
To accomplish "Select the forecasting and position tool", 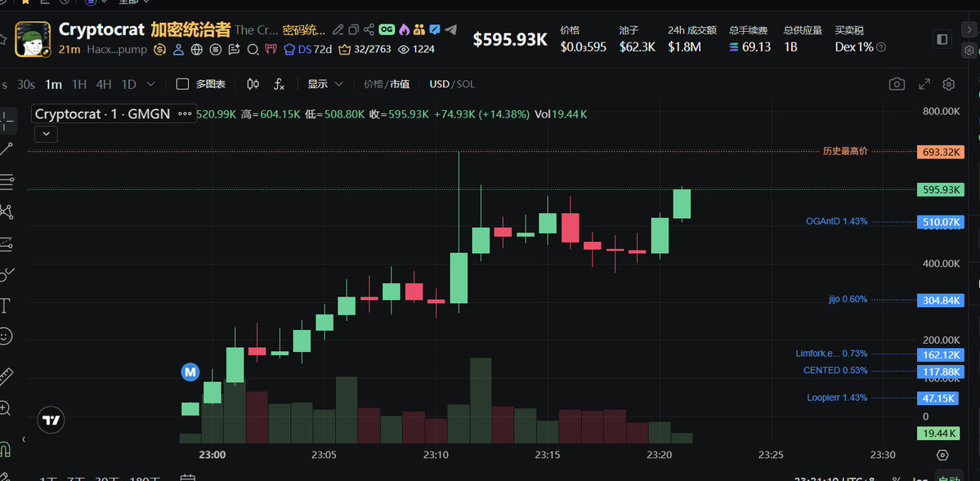I will coord(7,243).
